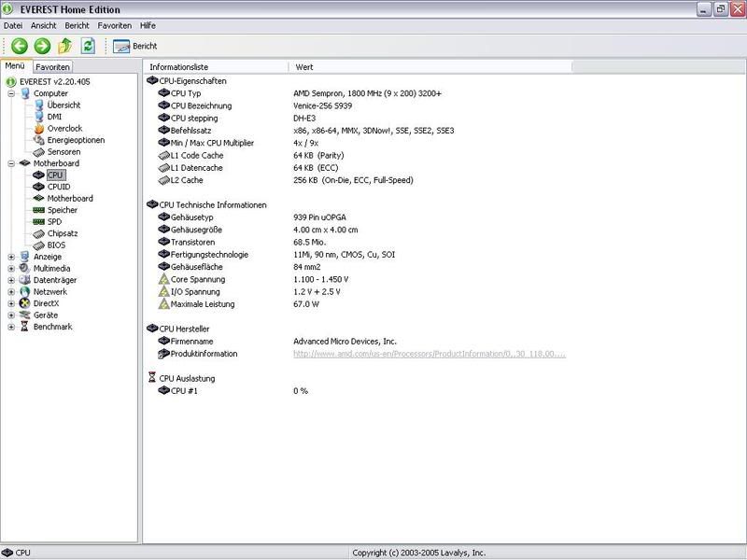This screenshot has height=560, width=747.
Task: Click the Chipsatz icon
Action: pos(39,233)
